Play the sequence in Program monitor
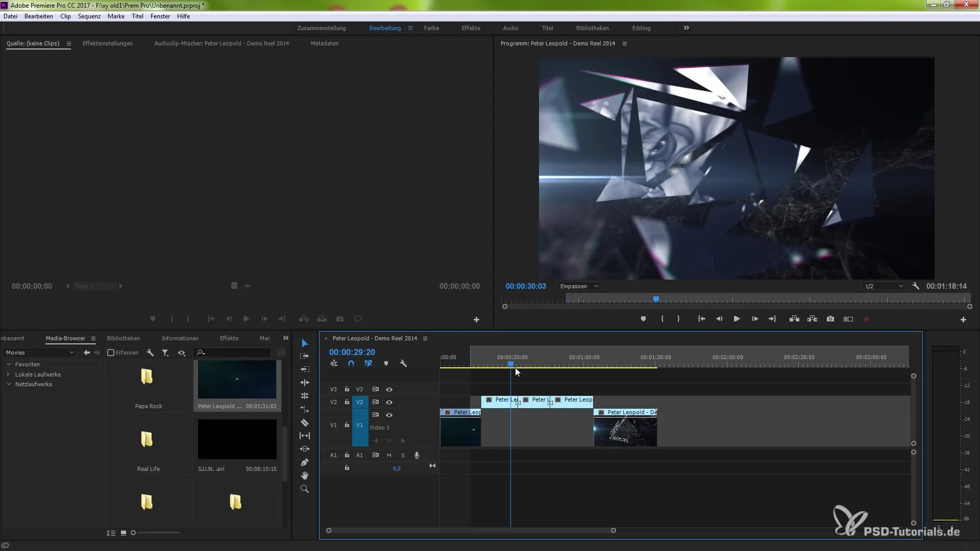 737,319
